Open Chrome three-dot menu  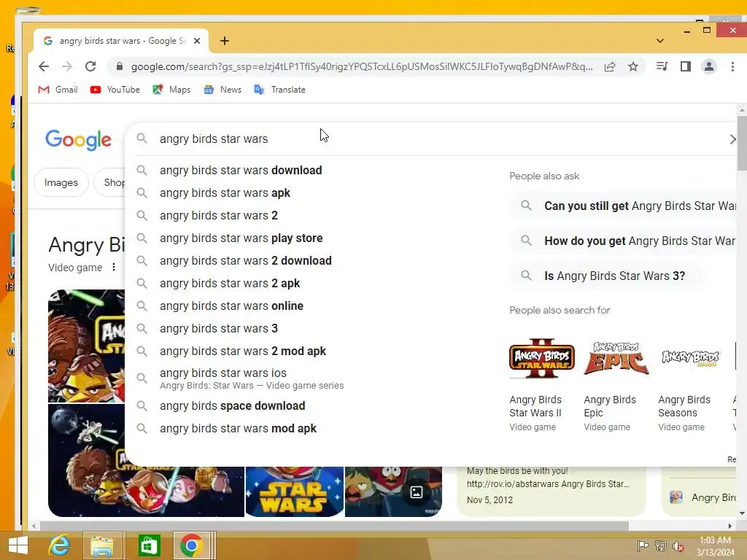pyautogui.click(x=732, y=66)
